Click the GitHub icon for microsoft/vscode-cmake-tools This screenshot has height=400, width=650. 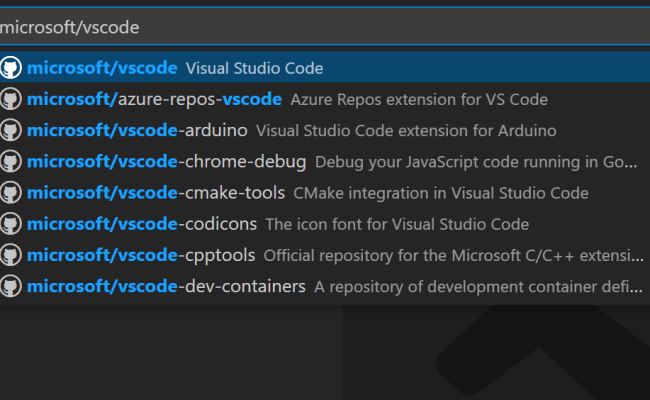coord(10,192)
